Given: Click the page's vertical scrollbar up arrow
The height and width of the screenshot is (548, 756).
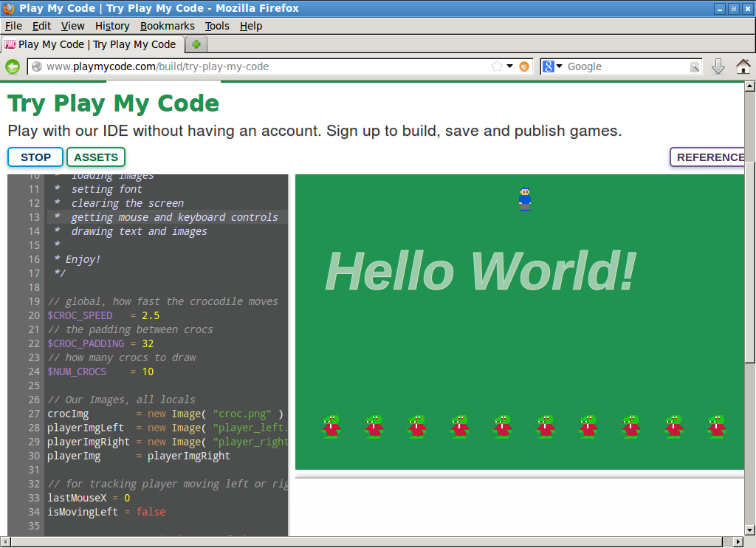Looking at the screenshot, I should [x=750, y=86].
